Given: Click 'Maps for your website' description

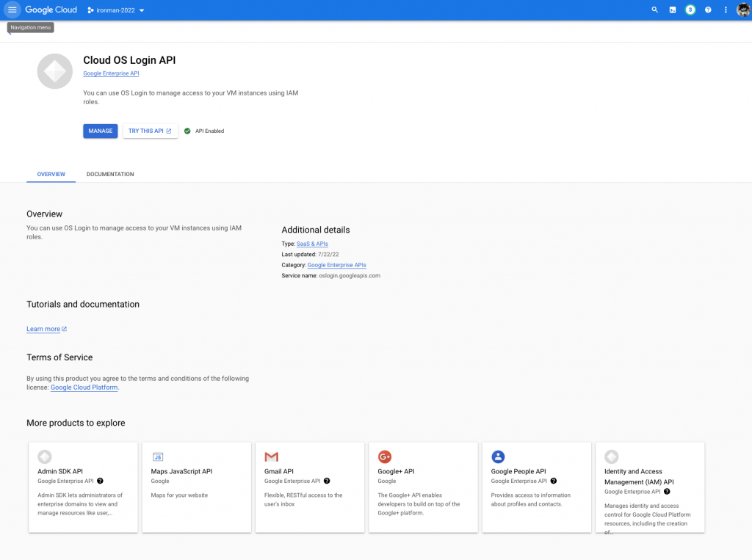Looking at the screenshot, I should 179,495.
